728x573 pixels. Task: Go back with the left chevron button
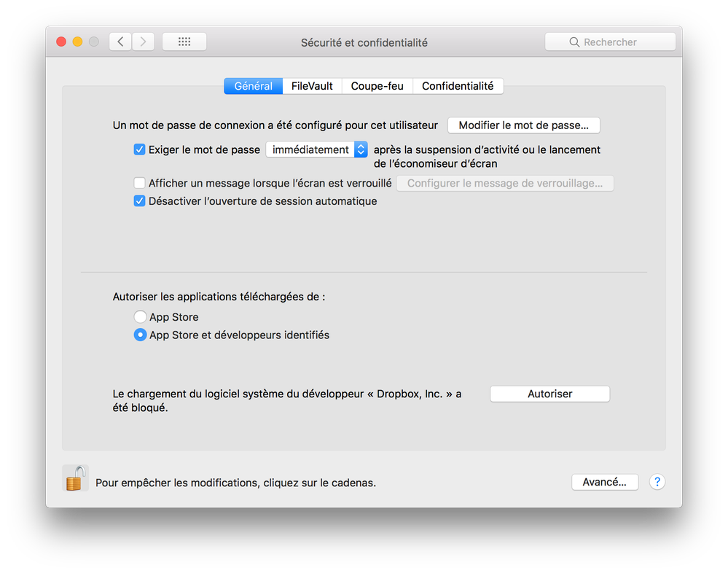coord(120,42)
